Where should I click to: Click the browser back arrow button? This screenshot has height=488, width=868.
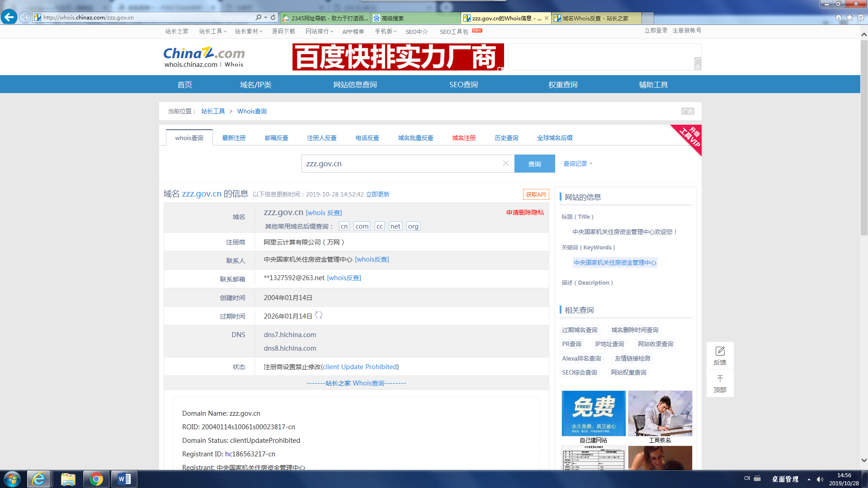click(x=9, y=17)
